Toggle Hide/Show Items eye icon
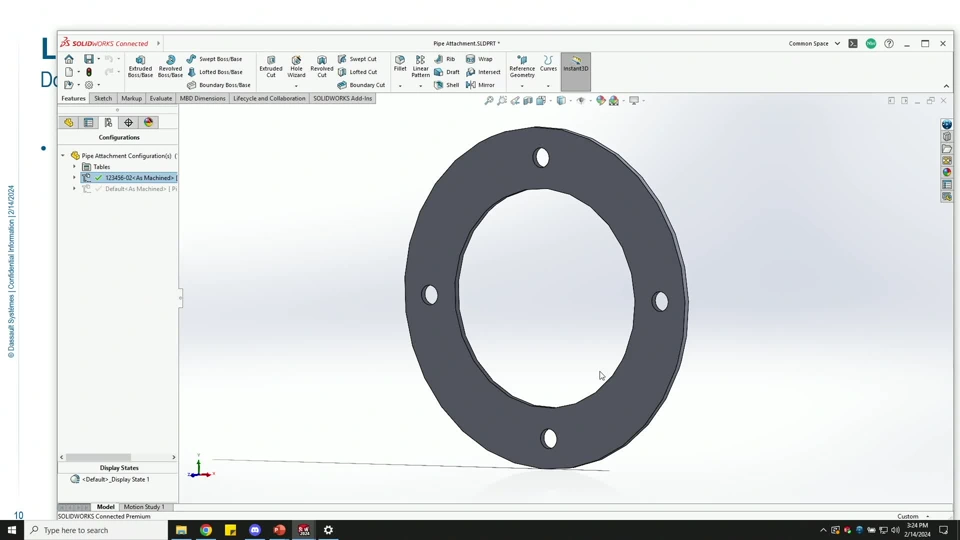 580,100
